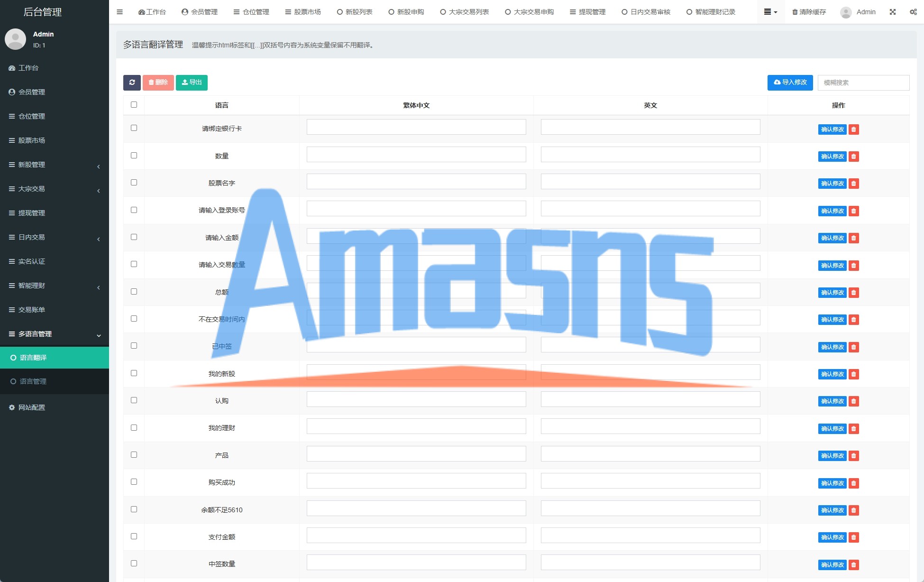Screen dimensions: 924x582
Task: Delete the 我的新股 row via trash icon
Action: [854, 374]
